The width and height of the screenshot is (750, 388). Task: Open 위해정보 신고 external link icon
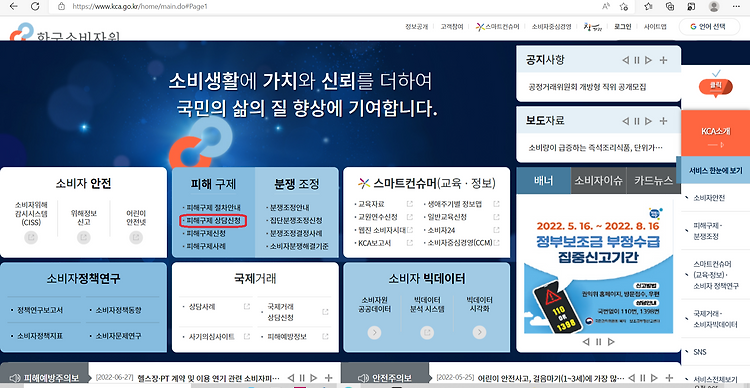(x=84, y=237)
